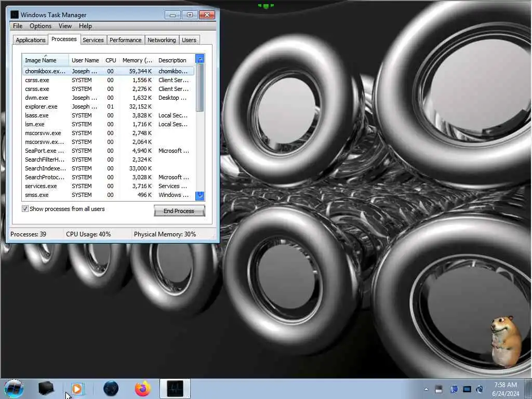Viewport: 532px width, 399px height.
Task: Select csrss.exe row using 2,276 K
Action: coord(109,89)
